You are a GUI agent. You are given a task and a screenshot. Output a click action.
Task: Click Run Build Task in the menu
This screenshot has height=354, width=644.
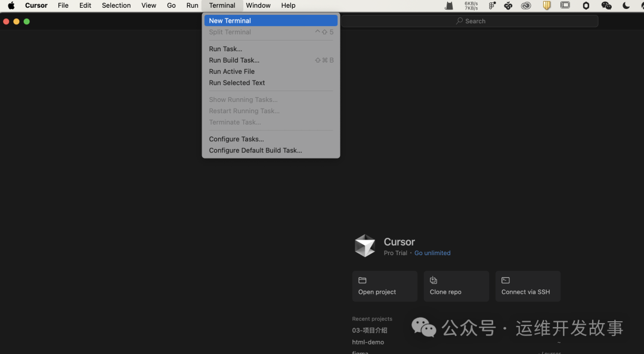point(234,60)
